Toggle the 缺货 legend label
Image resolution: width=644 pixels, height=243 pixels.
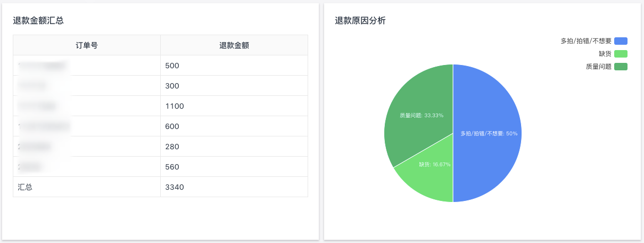click(605, 54)
